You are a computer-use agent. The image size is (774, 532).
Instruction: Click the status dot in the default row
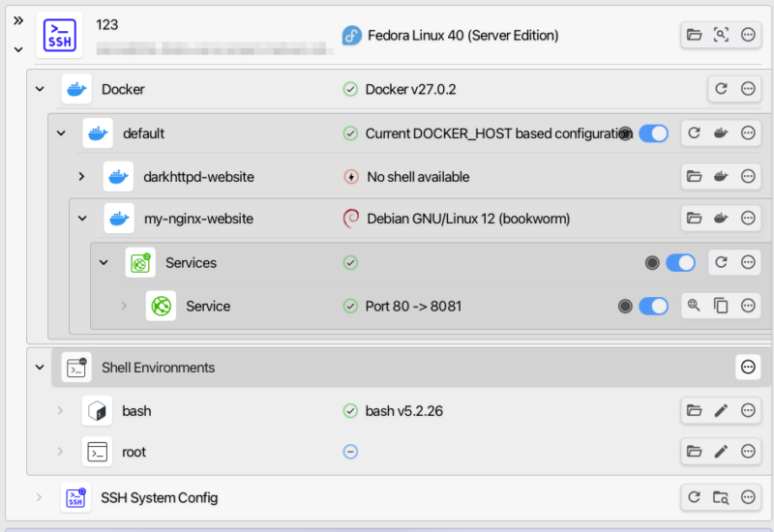click(x=625, y=133)
